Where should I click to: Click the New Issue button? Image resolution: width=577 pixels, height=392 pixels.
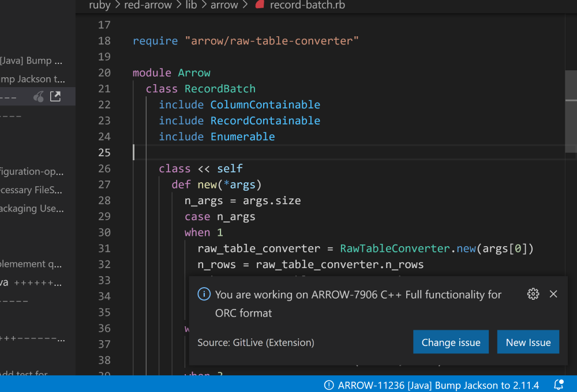pyautogui.click(x=528, y=342)
